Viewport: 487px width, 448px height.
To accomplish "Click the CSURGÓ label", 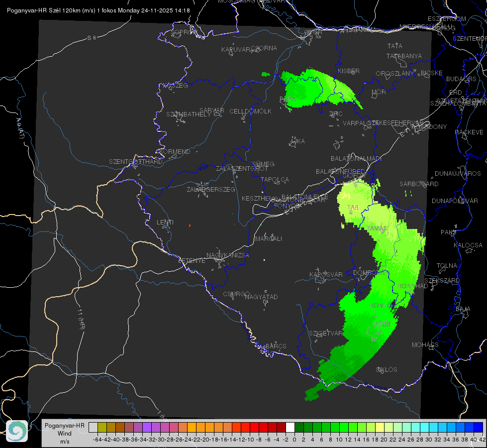I will tap(236, 294).
